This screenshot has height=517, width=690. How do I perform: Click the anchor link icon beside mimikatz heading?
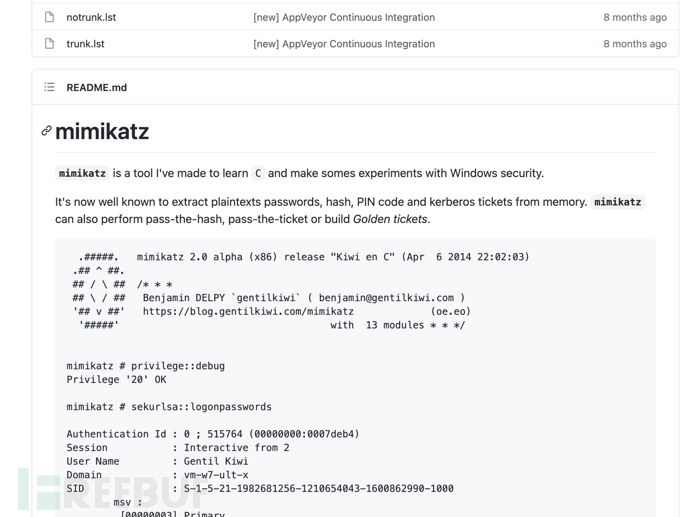pos(46,131)
